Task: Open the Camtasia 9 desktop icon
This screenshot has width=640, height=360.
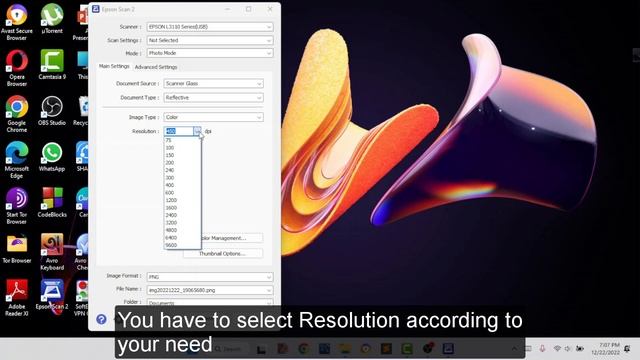Action: click(52, 64)
